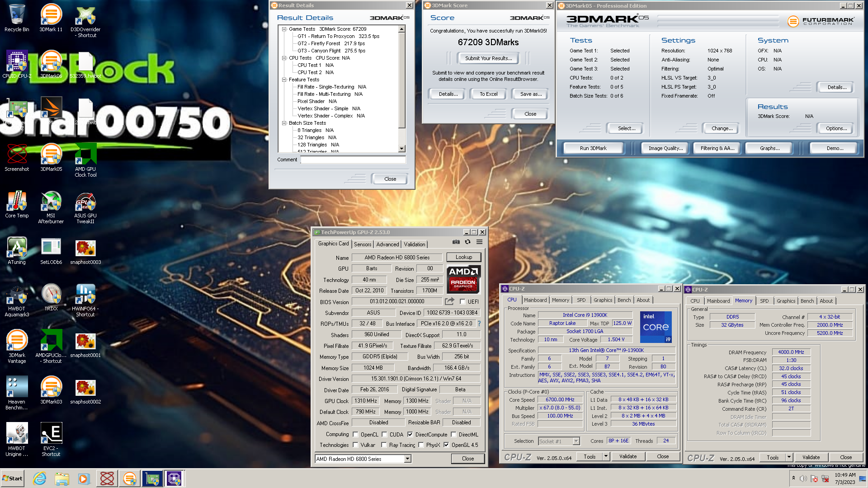Viewport: 868px width, 488px height.
Task: Open the Recycle Bin desktop icon
Action: [17, 18]
